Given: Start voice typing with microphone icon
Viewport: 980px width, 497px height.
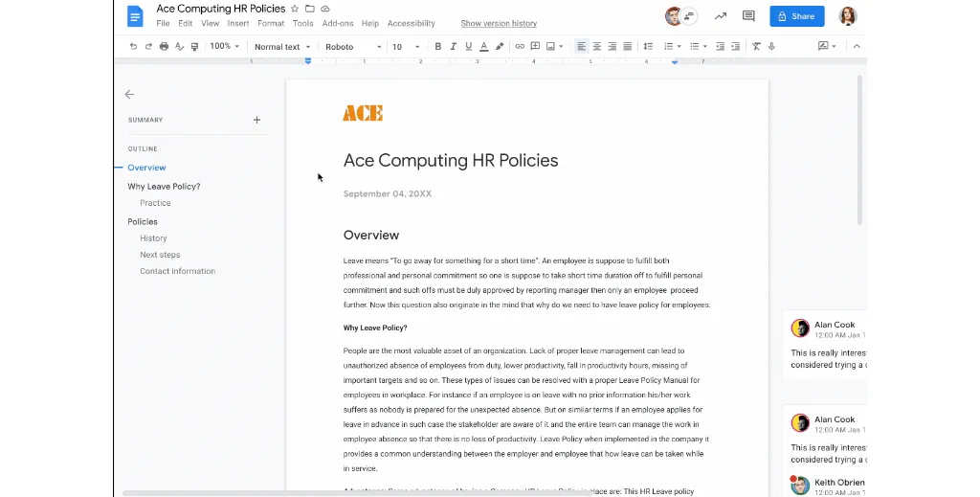Looking at the screenshot, I should pos(771,46).
